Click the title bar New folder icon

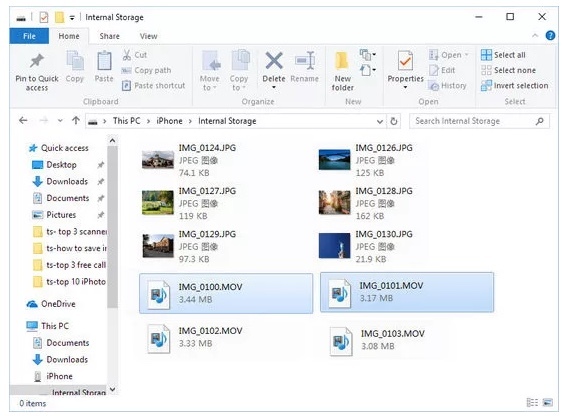click(x=59, y=17)
